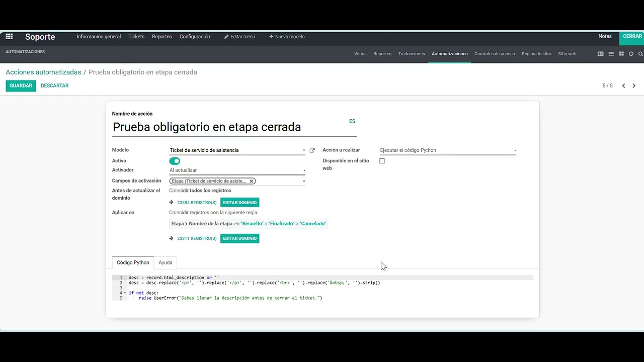Remove the Etapa tag from Campos de activación
This screenshot has width=644, height=362.
click(x=251, y=181)
